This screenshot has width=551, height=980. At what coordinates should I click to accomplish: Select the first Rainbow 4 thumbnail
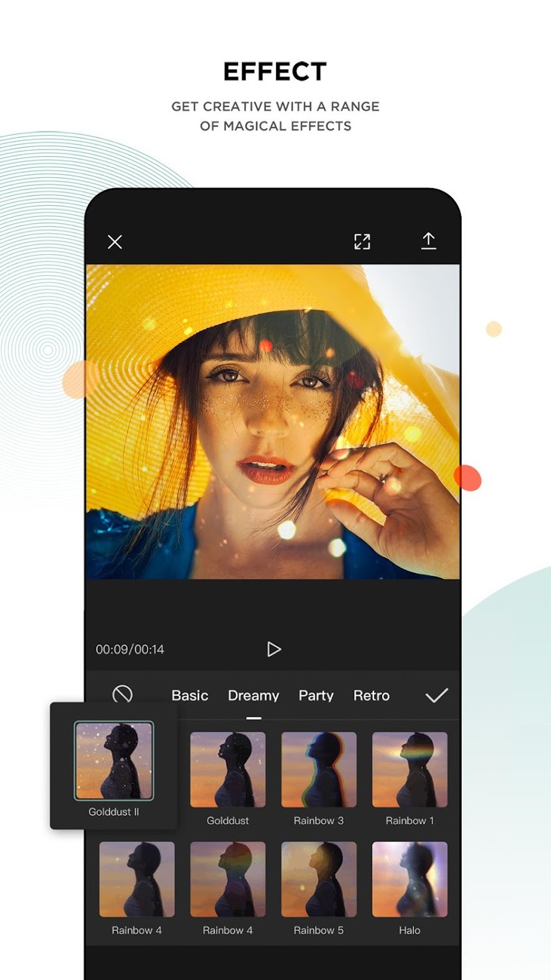click(x=137, y=879)
